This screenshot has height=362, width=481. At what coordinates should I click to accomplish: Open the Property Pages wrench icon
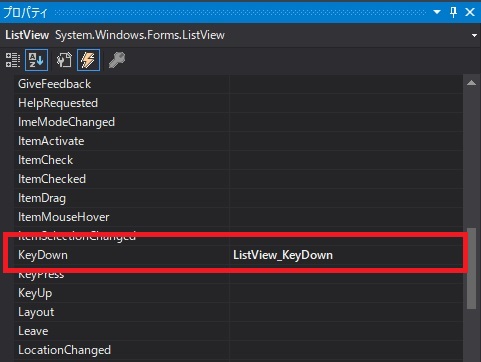117,60
